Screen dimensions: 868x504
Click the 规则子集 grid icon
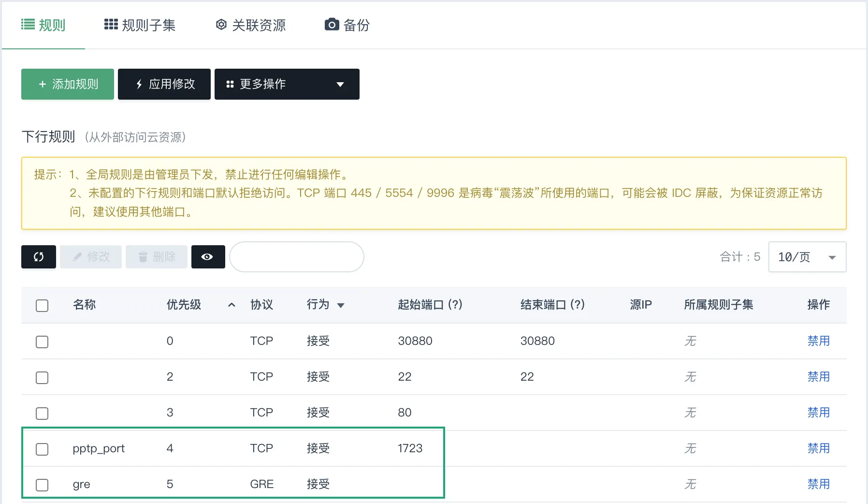coord(111,25)
